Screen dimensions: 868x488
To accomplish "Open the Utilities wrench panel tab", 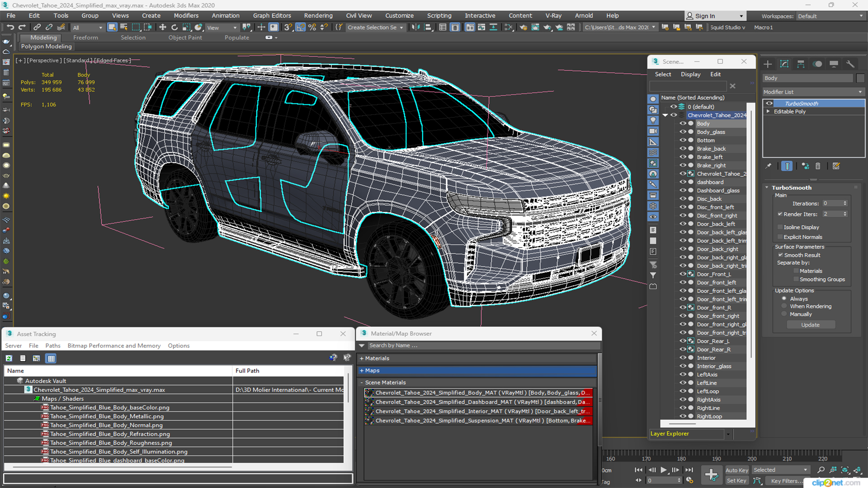I will click(x=850, y=64).
